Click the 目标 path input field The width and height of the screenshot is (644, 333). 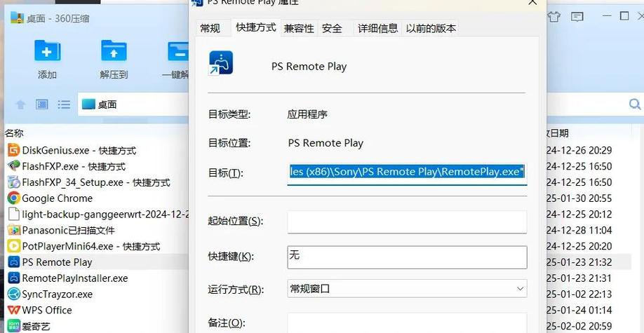[407, 172]
